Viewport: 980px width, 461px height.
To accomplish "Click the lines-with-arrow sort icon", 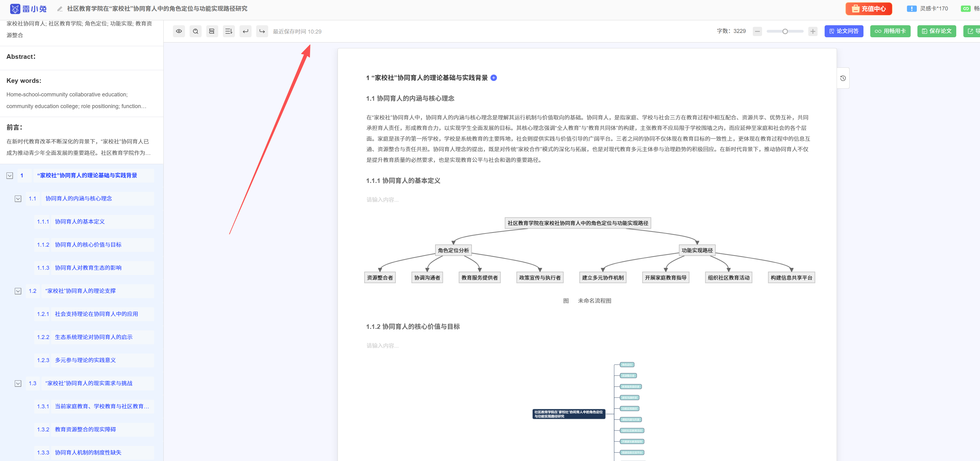I will coord(229,31).
